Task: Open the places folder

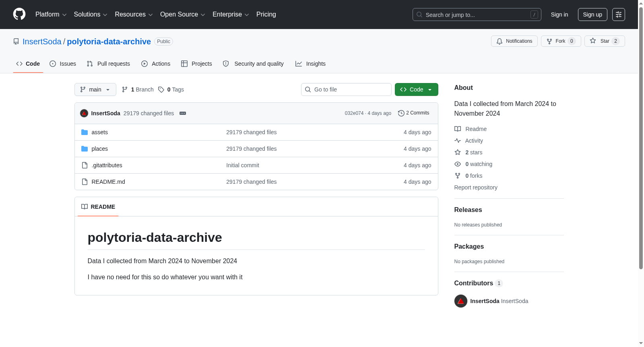Action: [99, 149]
